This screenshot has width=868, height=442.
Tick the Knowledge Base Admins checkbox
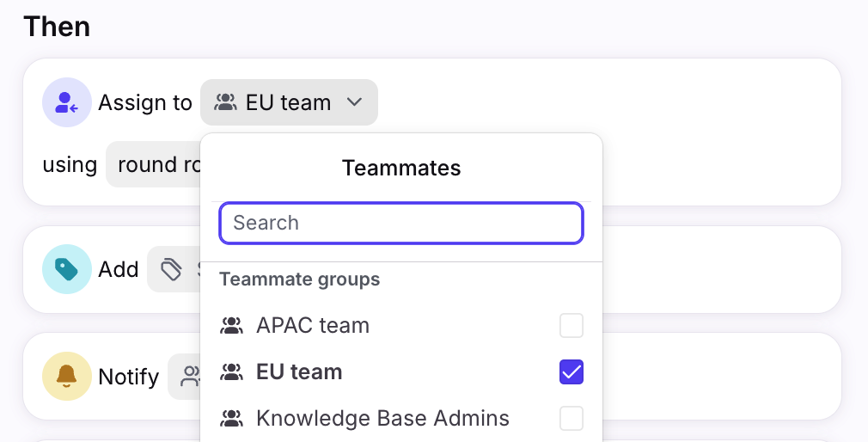pyautogui.click(x=572, y=419)
